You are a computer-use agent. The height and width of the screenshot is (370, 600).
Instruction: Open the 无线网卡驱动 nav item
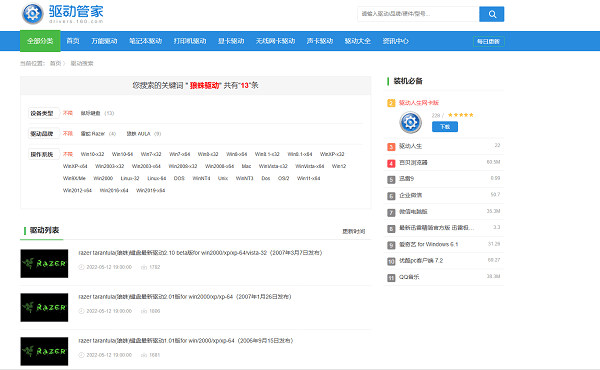tap(276, 41)
